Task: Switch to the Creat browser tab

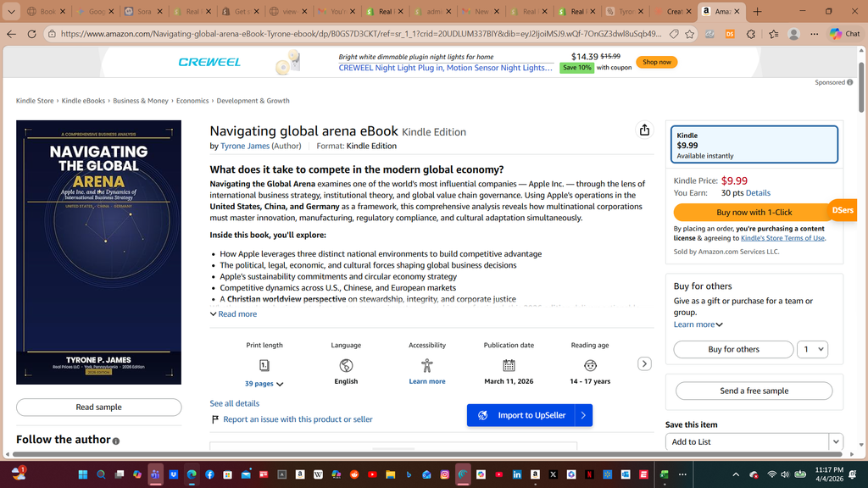Action: [x=673, y=11]
